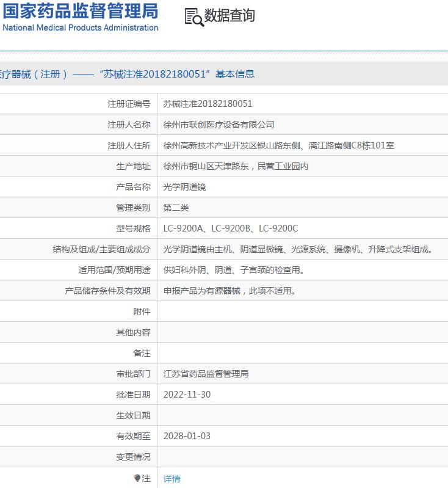Screen dimensions: 448x488
Task: Click the expiry date 2028-01-03
Action: point(187,436)
